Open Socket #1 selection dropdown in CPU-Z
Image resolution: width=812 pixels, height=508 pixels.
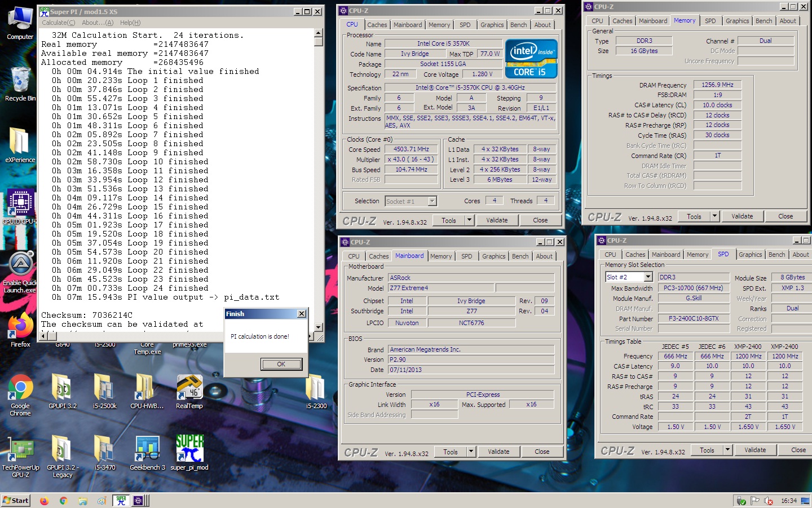tap(432, 201)
